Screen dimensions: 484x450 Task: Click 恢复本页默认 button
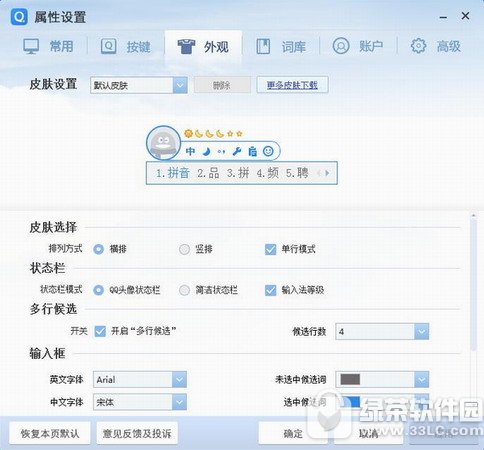[50, 433]
